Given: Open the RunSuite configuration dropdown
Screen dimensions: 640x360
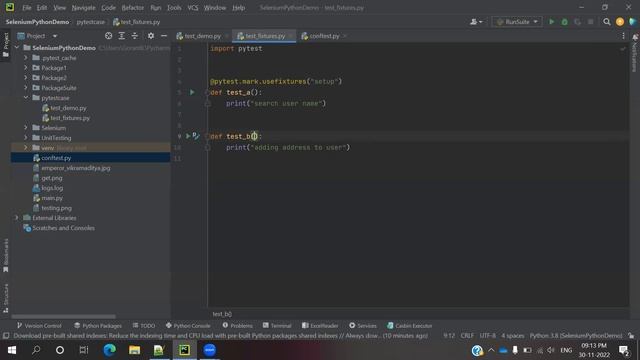Looking at the screenshot, I should [517, 22].
